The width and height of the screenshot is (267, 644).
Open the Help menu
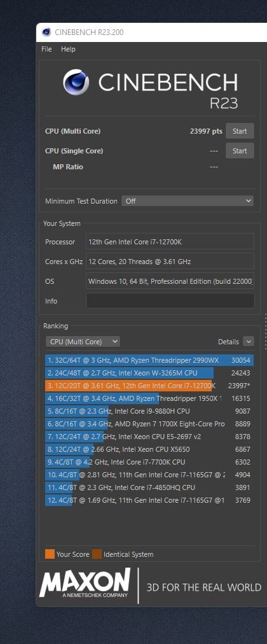(x=68, y=49)
